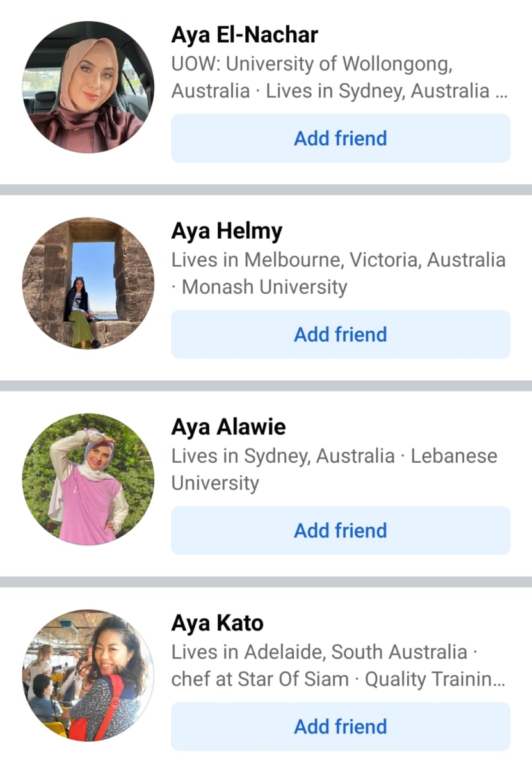Click the truncated Quality Trainin… text
This screenshot has width=532, height=768.
coord(435,679)
